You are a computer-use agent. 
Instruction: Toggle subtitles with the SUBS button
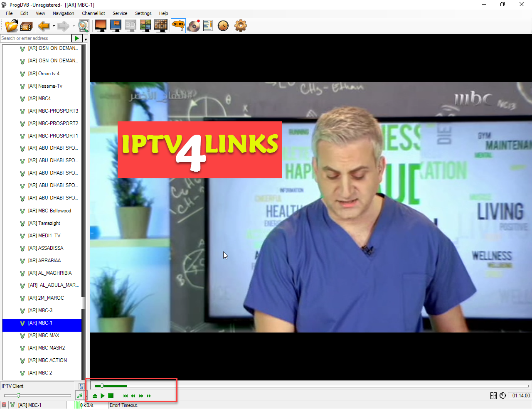pyautogui.click(x=178, y=26)
